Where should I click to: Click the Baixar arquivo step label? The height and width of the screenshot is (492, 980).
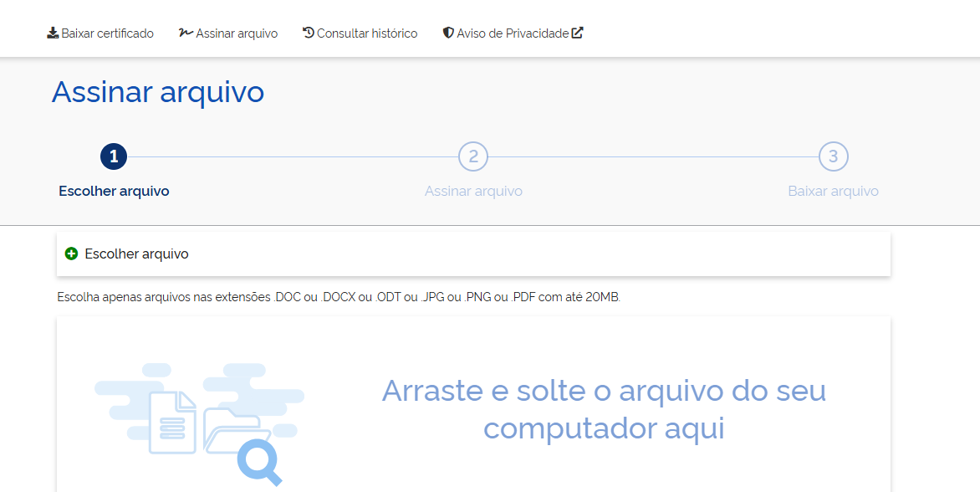click(x=833, y=191)
